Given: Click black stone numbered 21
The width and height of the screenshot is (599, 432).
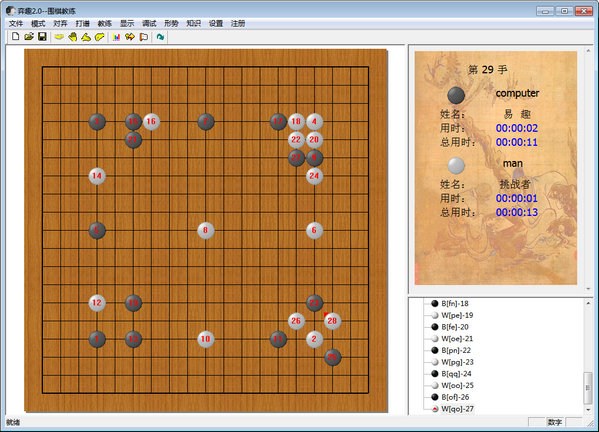Looking at the screenshot, I should tap(133, 140).
